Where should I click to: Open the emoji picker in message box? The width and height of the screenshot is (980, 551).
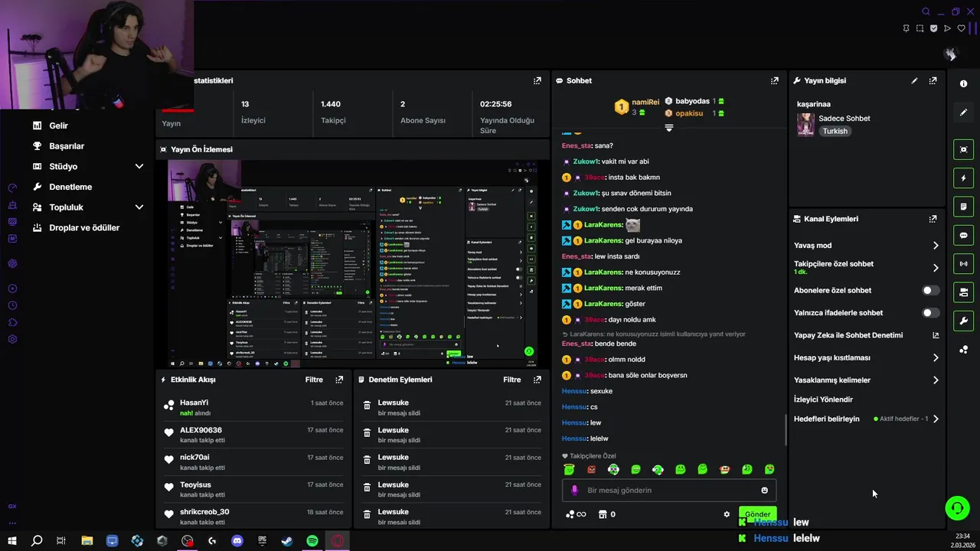tap(764, 491)
